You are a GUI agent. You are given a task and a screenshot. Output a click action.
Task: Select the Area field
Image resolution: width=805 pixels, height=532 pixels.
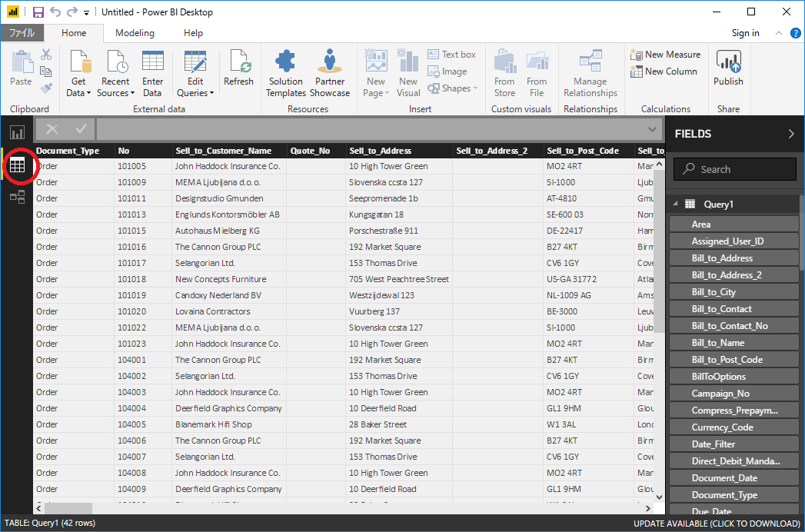tap(734, 224)
